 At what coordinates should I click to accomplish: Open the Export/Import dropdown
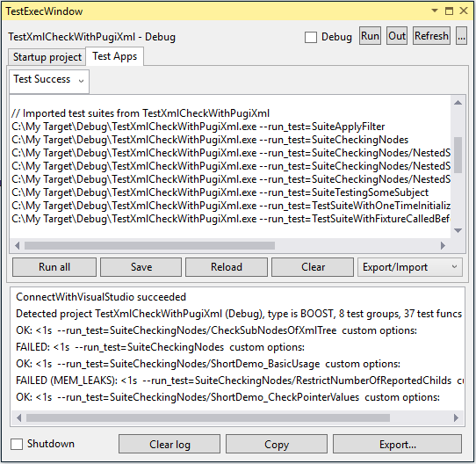pyautogui.click(x=410, y=267)
